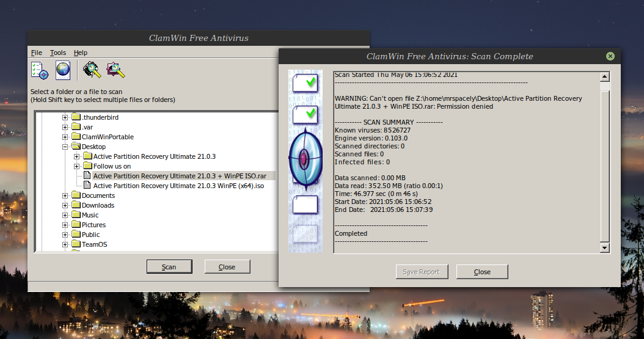The height and width of the screenshot is (339, 644).
Task: Click the 'SCAN SUMMARY' heading line
Action: (389, 122)
